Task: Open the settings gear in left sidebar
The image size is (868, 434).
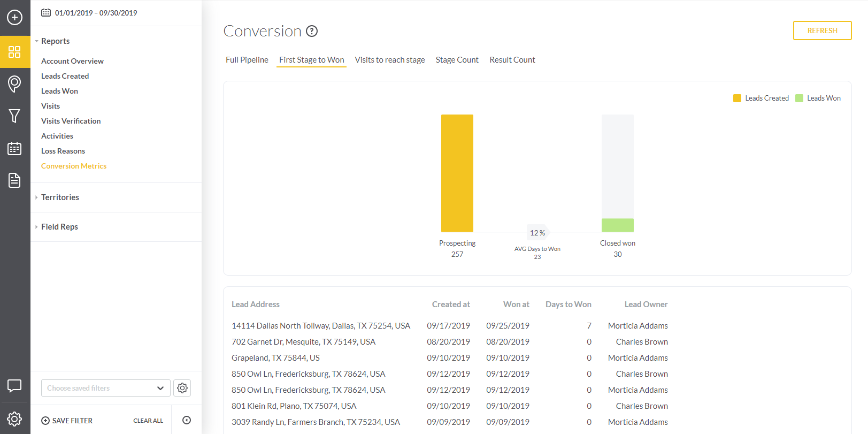Action: (x=14, y=418)
